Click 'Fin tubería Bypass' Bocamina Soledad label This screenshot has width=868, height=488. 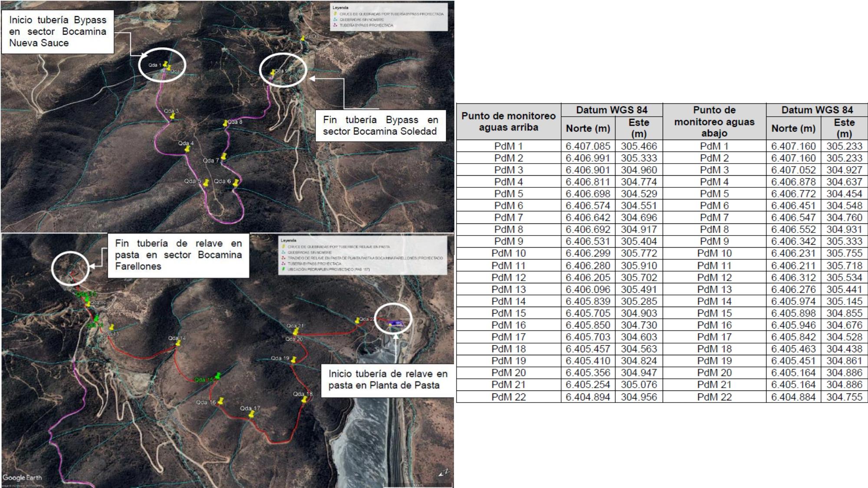point(380,125)
